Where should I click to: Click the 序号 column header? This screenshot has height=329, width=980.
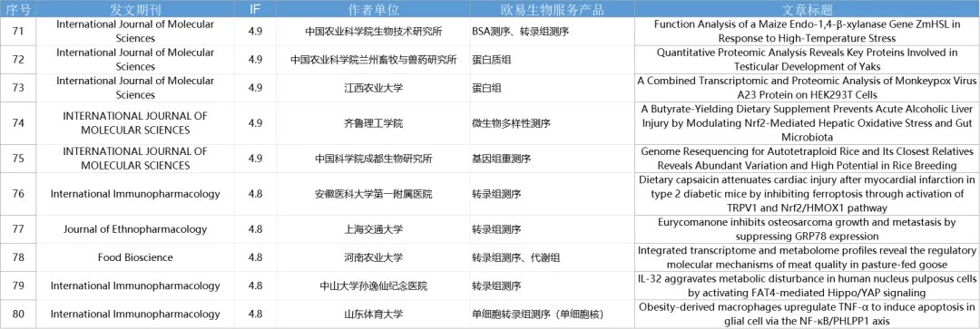[18, 9]
